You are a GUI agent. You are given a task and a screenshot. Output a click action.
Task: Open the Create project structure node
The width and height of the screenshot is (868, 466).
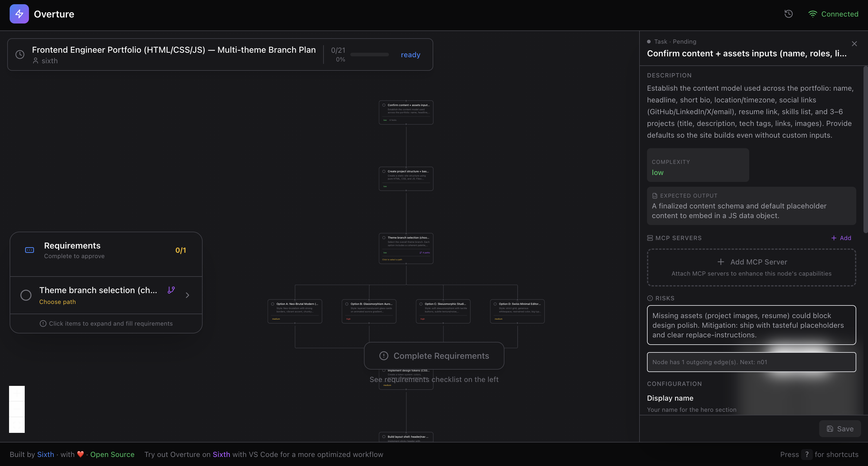406,178
